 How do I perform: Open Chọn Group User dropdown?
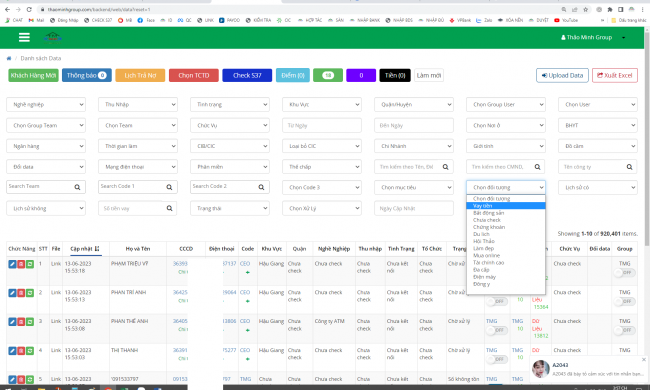click(506, 104)
